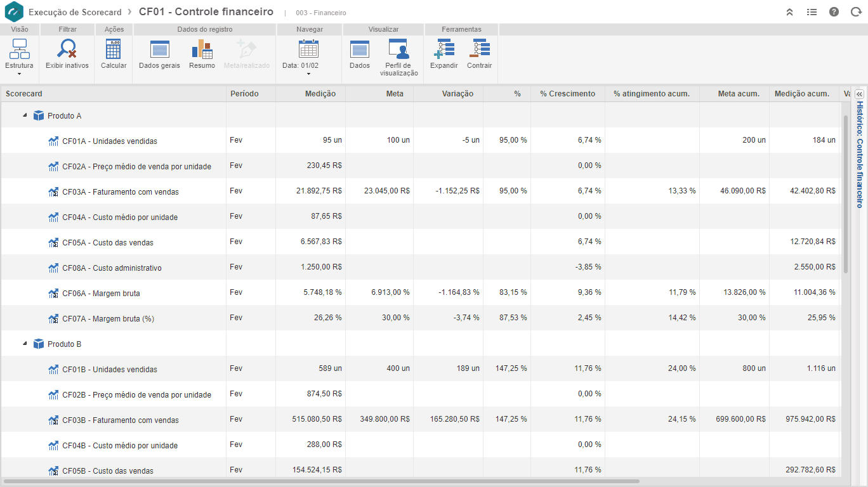This screenshot has width=868, height=487.
Task: Click the indicator icon of CF03B
Action: click(53, 420)
